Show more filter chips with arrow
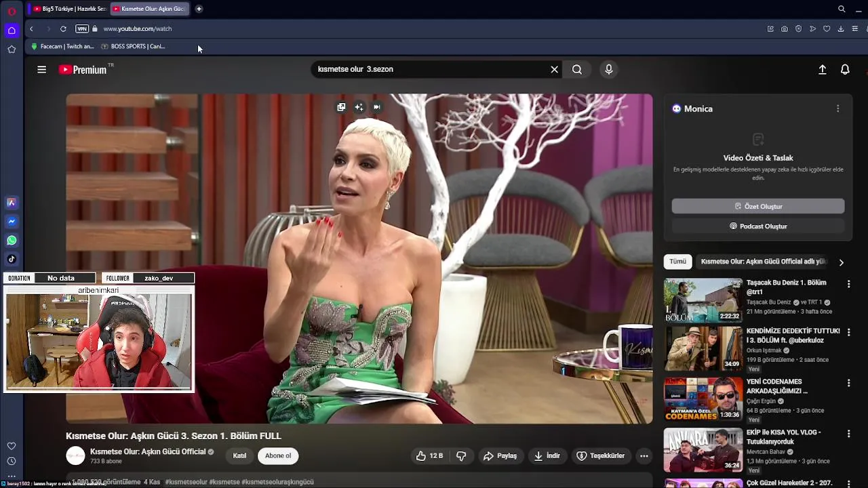The width and height of the screenshot is (868, 488). click(841, 262)
